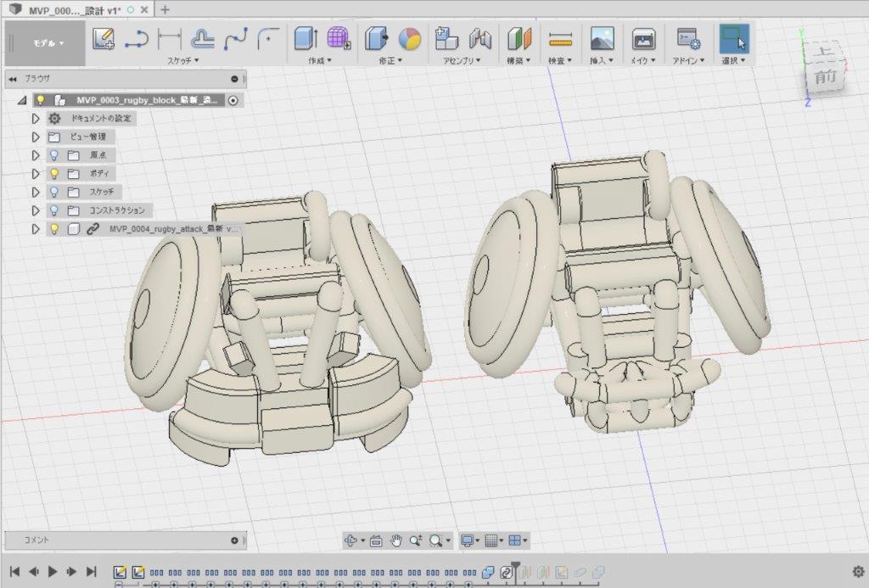Open timeline settings gear
Viewport: 869px width, 588px height.
click(859, 571)
